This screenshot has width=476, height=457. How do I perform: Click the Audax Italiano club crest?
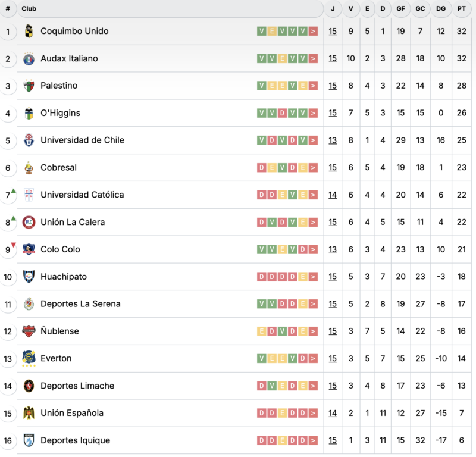pyautogui.click(x=29, y=58)
